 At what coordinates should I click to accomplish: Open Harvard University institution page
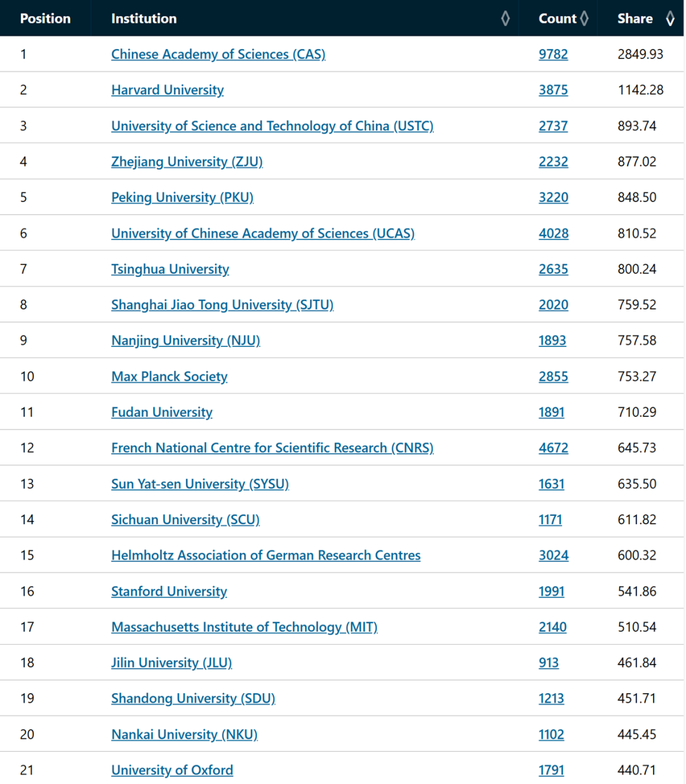167,90
